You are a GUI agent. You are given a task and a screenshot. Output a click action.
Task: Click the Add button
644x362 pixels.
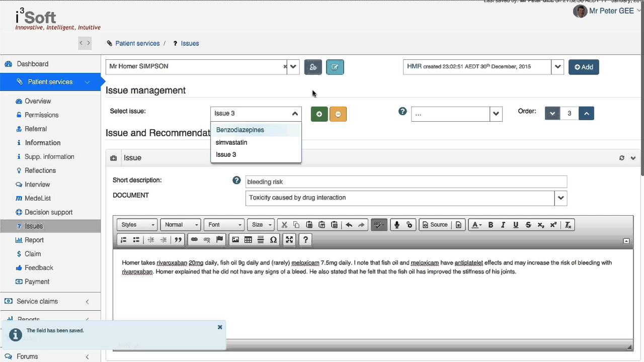tap(584, 67)
